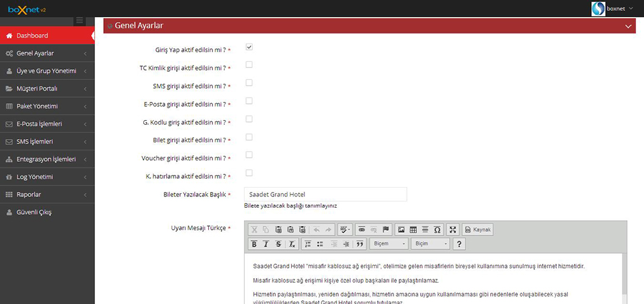Click the Paste icon in the editor
The height and width of the screenshot is (304, 644).
[x=278, y=230]
